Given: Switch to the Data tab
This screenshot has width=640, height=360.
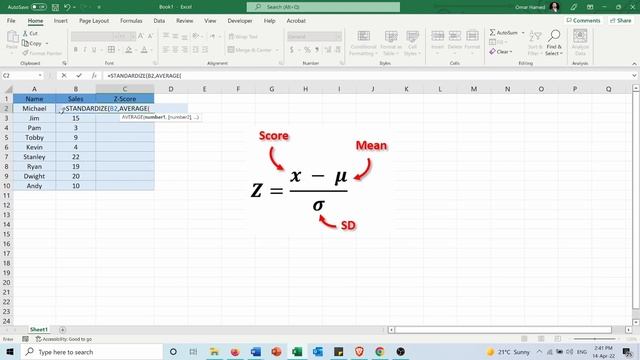Looking at the screenshot, I should (x=159, y=20).
